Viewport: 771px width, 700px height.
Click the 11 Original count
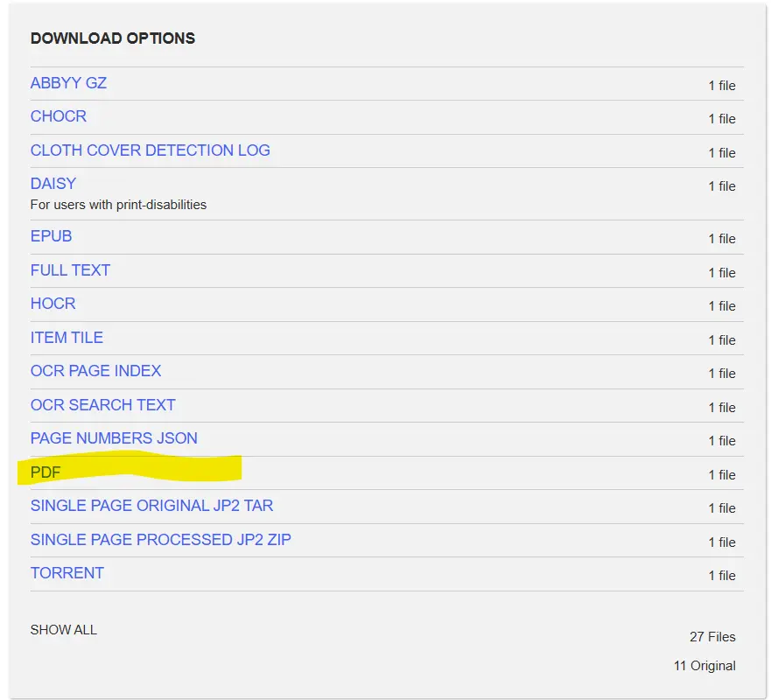pos(704,666)
